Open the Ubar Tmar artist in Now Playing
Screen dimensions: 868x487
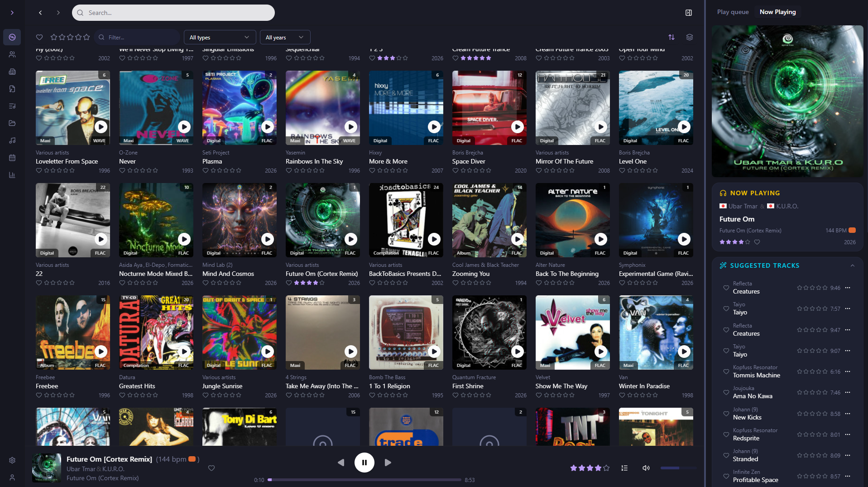[743, 206]
